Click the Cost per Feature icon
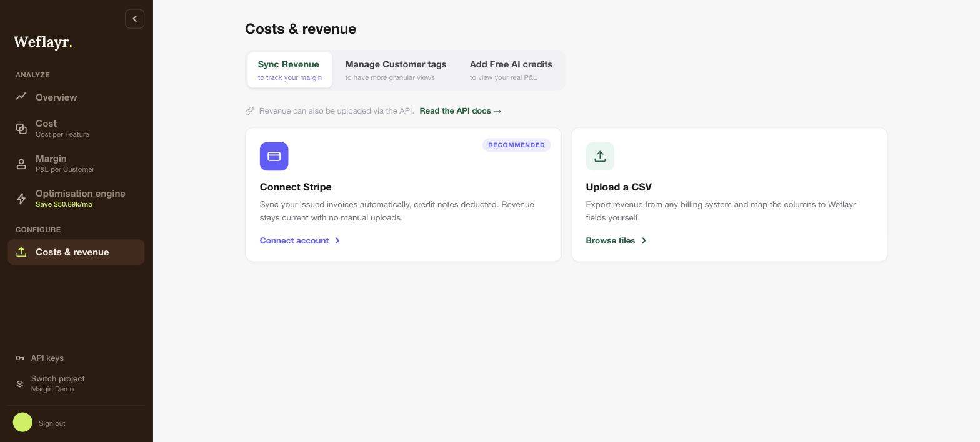980x442 pixels. click(x=21, y=129)
